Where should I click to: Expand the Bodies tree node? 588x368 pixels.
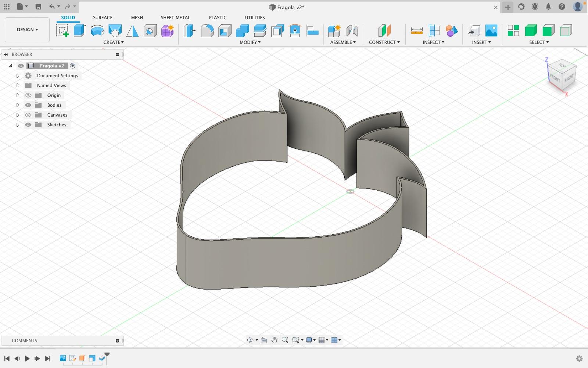[x=18, y=105]
